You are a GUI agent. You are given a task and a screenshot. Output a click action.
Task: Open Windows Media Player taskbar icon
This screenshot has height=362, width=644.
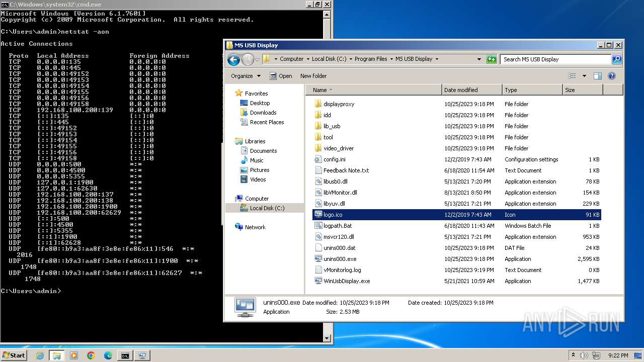click(74, 355)
